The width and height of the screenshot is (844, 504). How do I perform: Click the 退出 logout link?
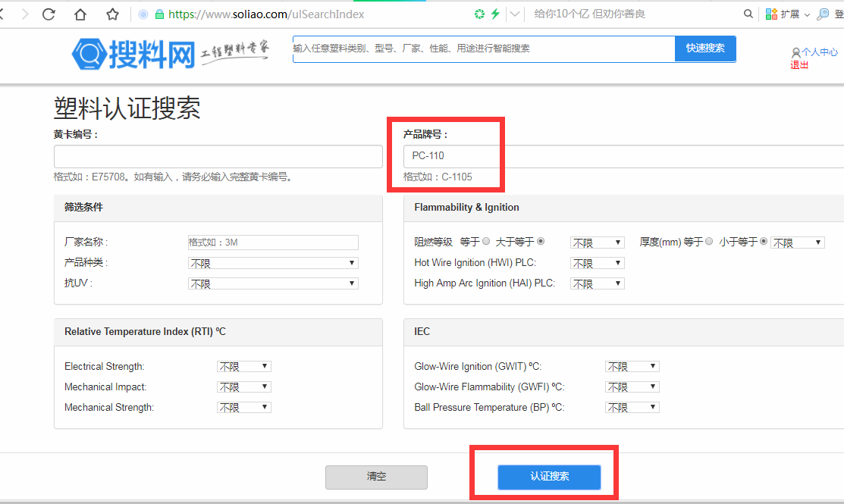click(799, 65)
